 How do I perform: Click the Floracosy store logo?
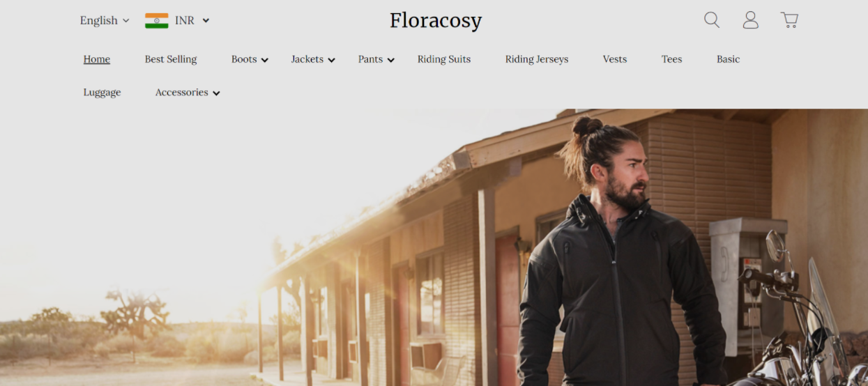click(x=436, y=20)
